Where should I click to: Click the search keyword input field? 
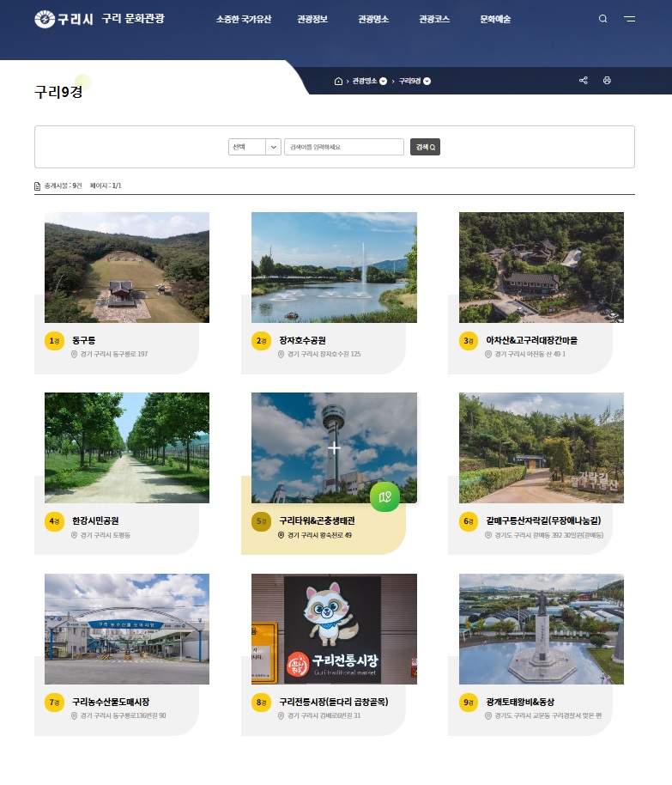[x=343, y=147]
